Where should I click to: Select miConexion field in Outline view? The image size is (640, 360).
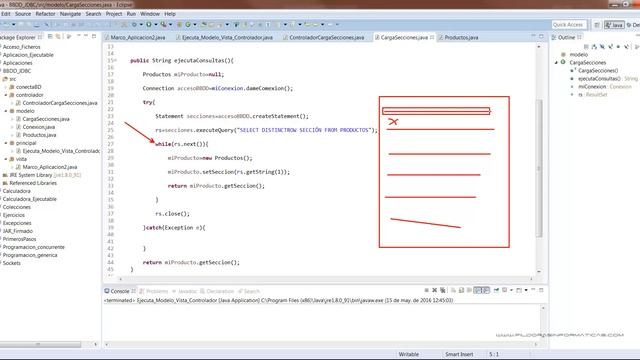[601, 87]
